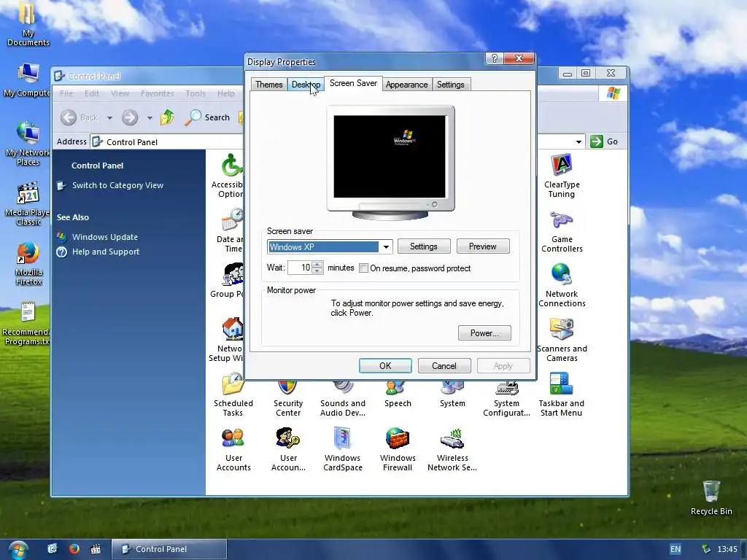Open Network Connections in Control Panel
This screenshot has height=560, width=747.
pos(562,285)
